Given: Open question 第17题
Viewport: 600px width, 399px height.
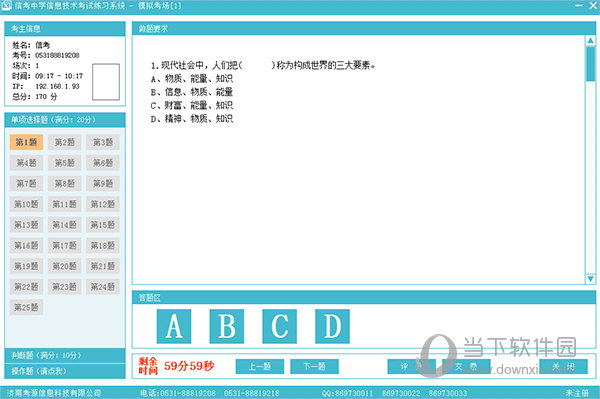Looking at the screenshot, I should pyautogui.click(x=65, y=246).
